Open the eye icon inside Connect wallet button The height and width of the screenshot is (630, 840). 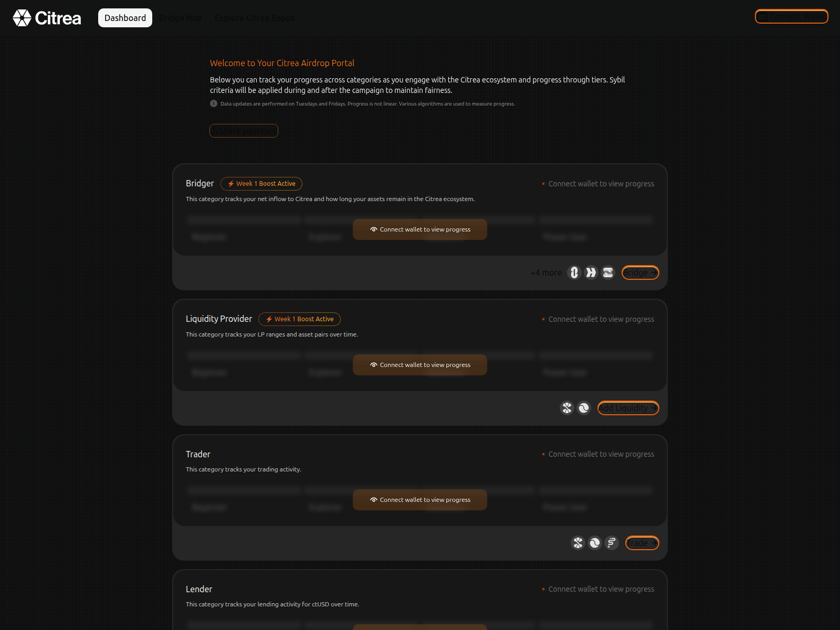point(374,229)
